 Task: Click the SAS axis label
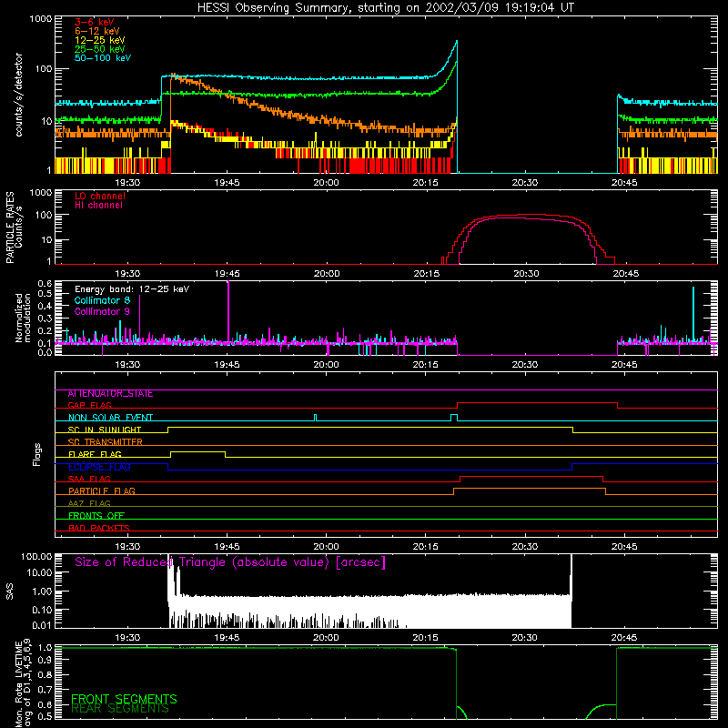[x=10, y=591]
